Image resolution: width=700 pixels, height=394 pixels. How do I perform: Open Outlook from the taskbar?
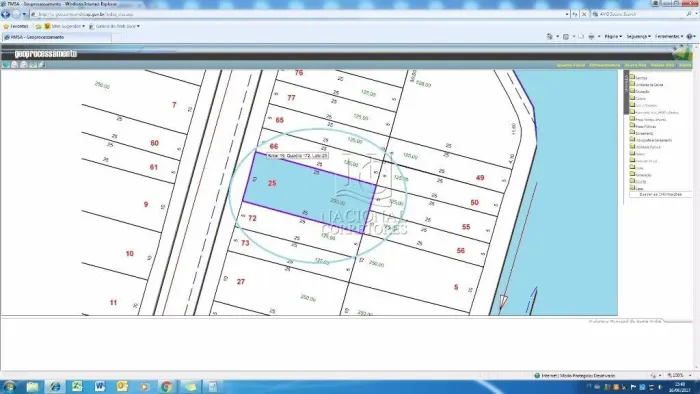pyautogui.click(x=122, y=386)
